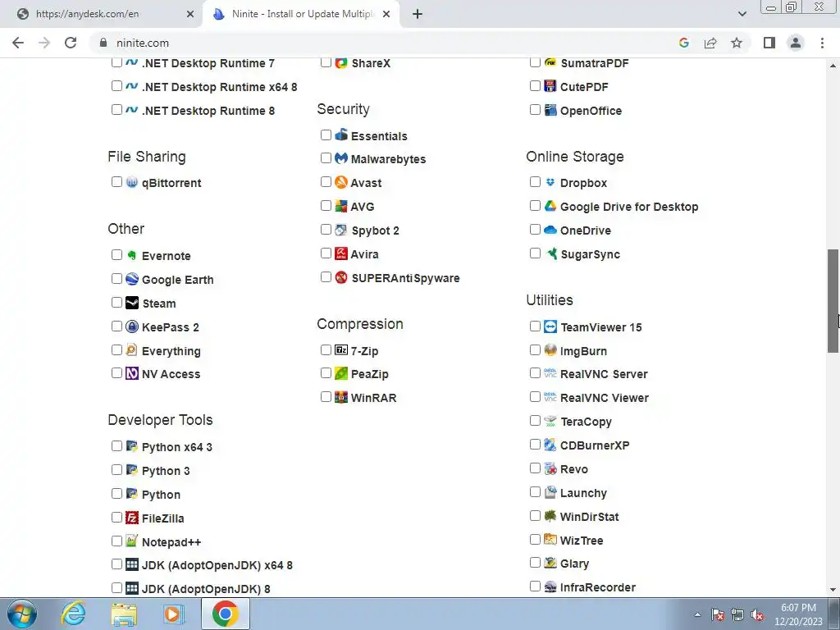This screenshot has width=840, height=630.
Task: Check the Python x64 3 checkbox
Action: [116, 445]
